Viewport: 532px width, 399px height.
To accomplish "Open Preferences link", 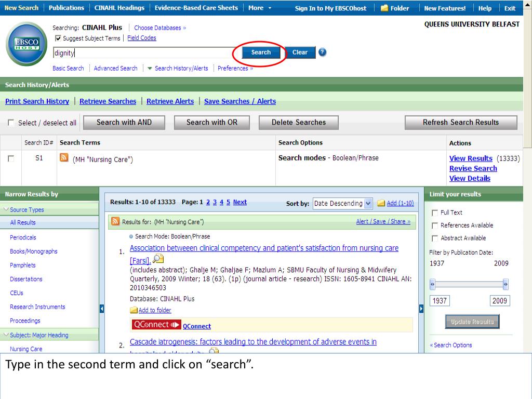I will pos(235,68).
